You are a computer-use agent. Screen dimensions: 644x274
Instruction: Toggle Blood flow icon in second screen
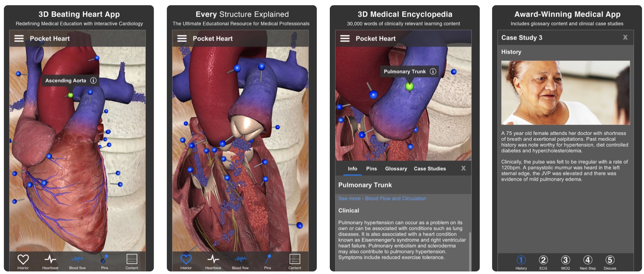240,262
